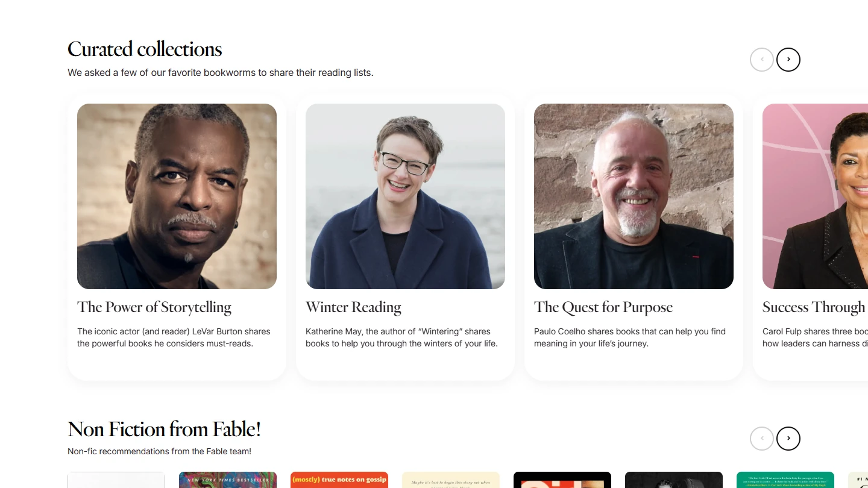The height and width of the screenshot is (488, 868).
Task: Open Carol Fulp's collection photo
Action: (x=815, y=196)
